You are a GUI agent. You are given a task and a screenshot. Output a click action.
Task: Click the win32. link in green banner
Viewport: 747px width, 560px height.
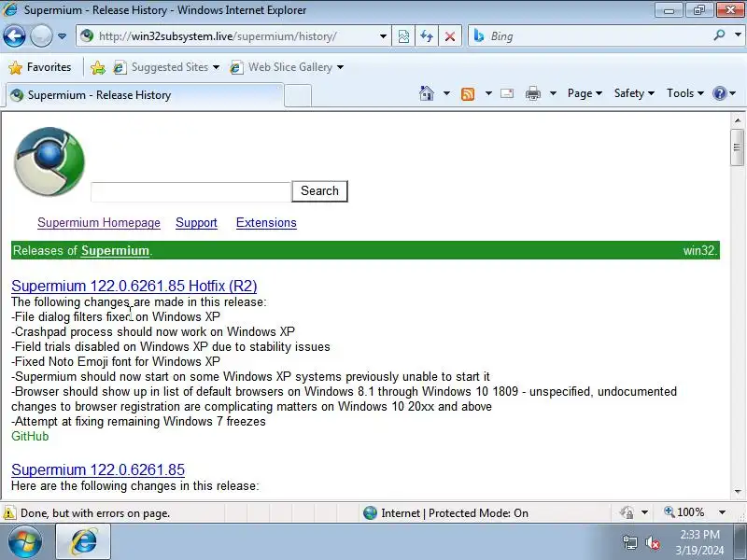coord(700,250)
